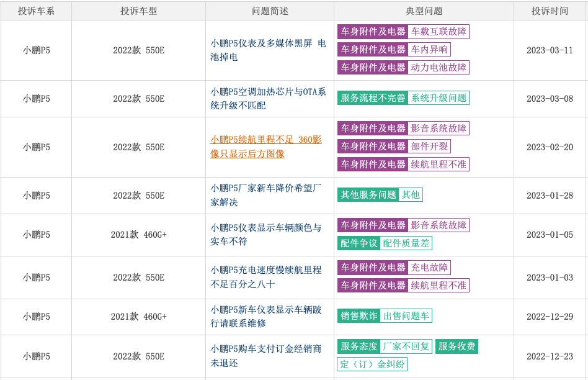588x380 pixels.
Task: Click the '投诉车系' column header
Action: [x=36, y=11]
